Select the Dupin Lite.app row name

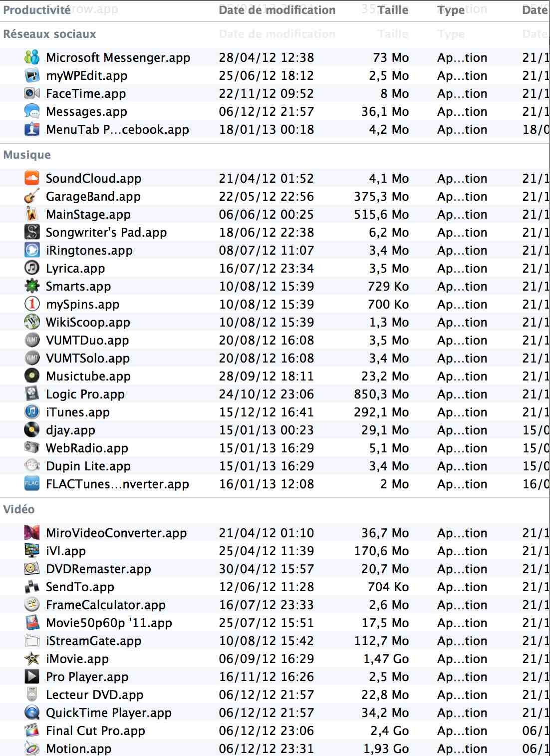[88, 466]
